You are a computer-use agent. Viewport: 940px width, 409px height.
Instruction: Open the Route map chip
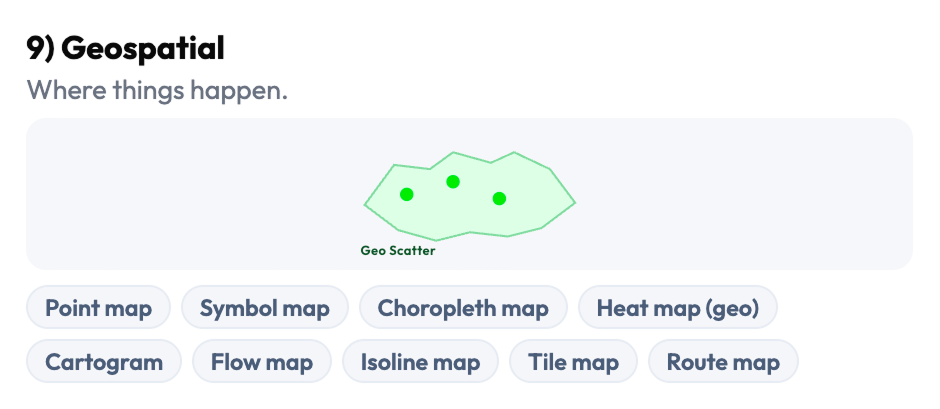723,362
